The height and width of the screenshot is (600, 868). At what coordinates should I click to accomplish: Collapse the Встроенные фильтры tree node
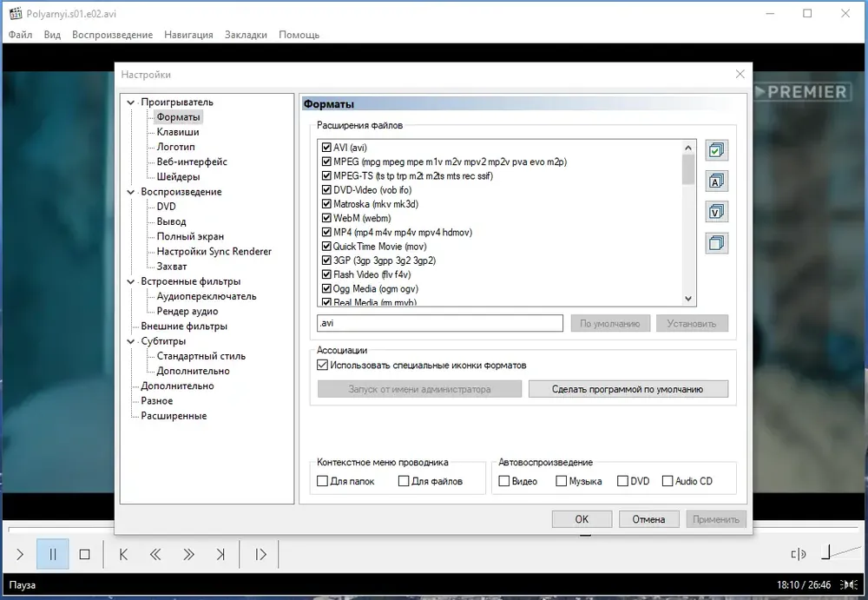pos(131,282)
